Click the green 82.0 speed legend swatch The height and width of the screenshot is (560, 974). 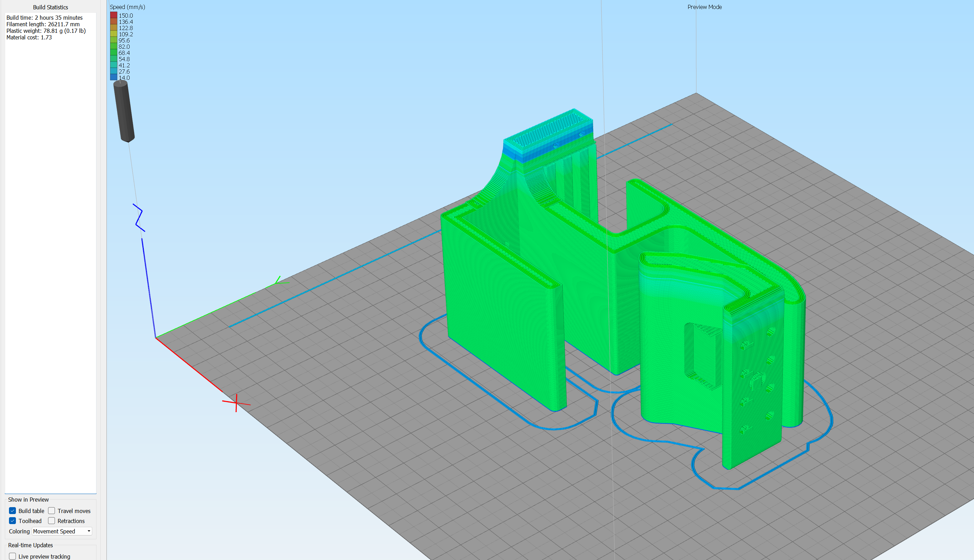click(113, 47)
